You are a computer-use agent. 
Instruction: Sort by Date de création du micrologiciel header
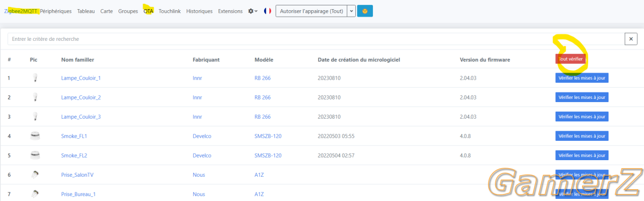(359, 59)
